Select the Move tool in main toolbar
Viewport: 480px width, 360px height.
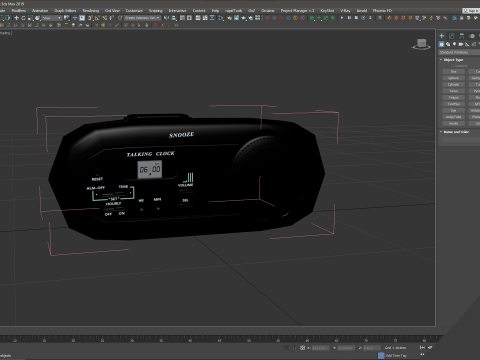pyautogui.click(x=16, y=18)
